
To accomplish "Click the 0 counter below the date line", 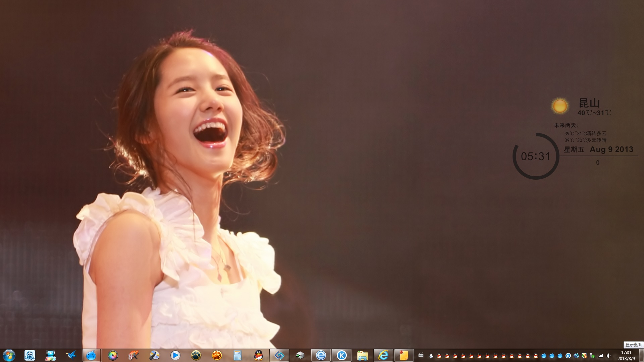I will pos(598,163).
